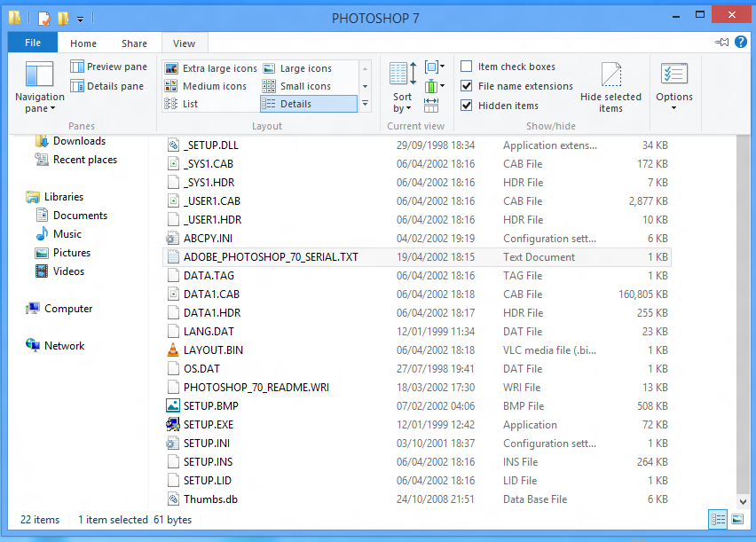756x542 pixels.
Task: Open the Group by dropdown
Action: 435,67
